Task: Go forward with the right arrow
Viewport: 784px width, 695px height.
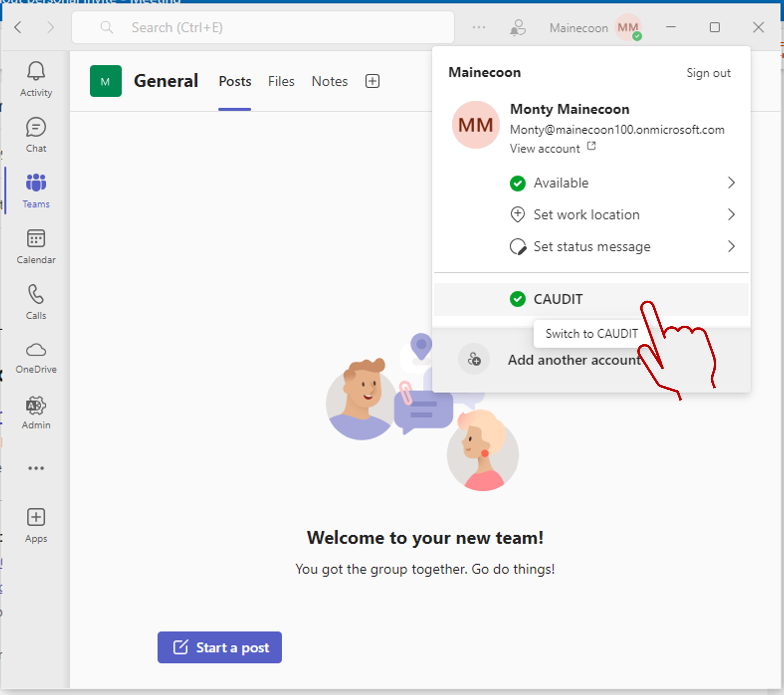Action: pyautogui.click(x=51, y=27)
